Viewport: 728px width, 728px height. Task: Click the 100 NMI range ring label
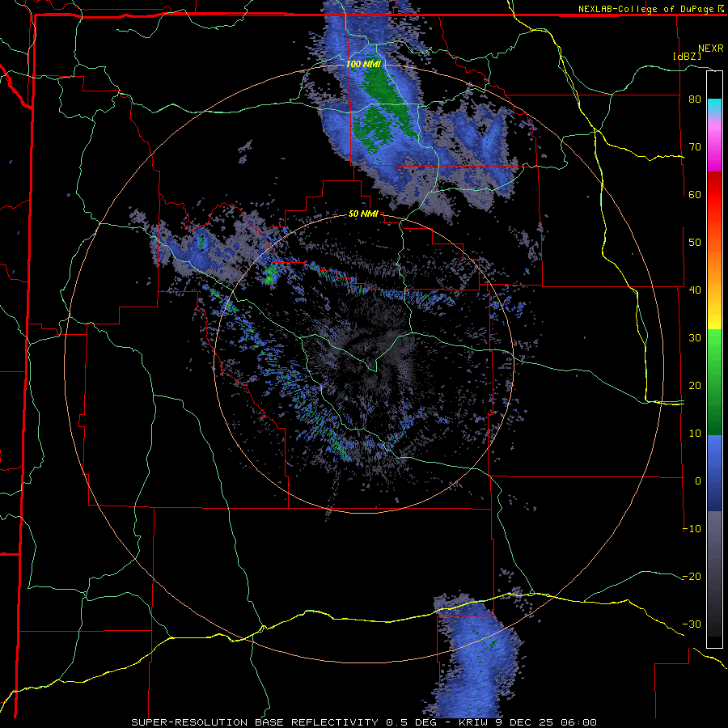[x=362, y=64]
